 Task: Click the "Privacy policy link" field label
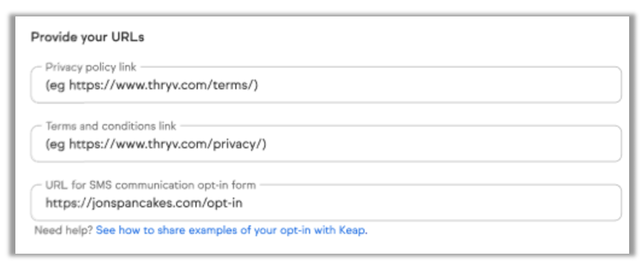point(91,67)
